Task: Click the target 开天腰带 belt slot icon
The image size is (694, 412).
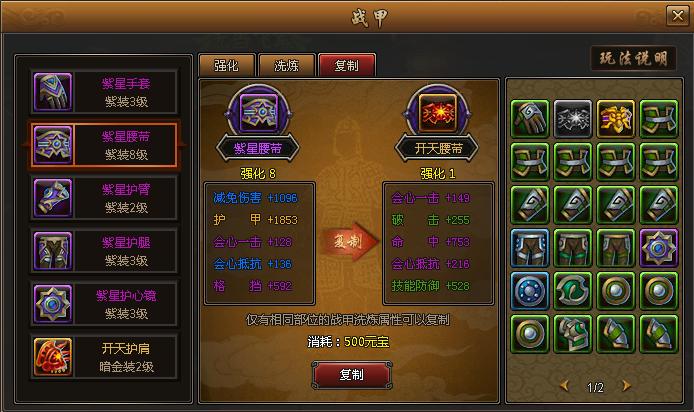Action: [438, 112]
